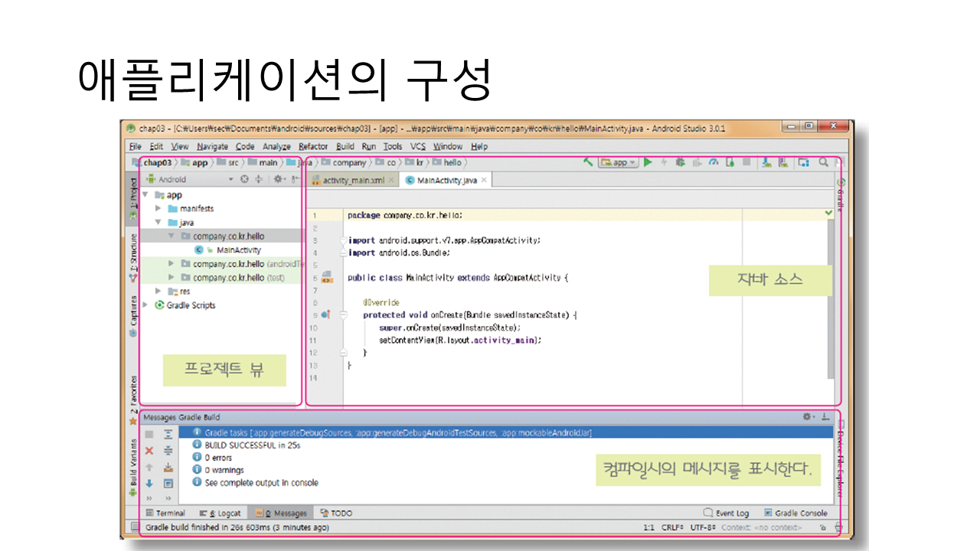
Task: Select MainActivity in project tree
Action: point(238,250)
